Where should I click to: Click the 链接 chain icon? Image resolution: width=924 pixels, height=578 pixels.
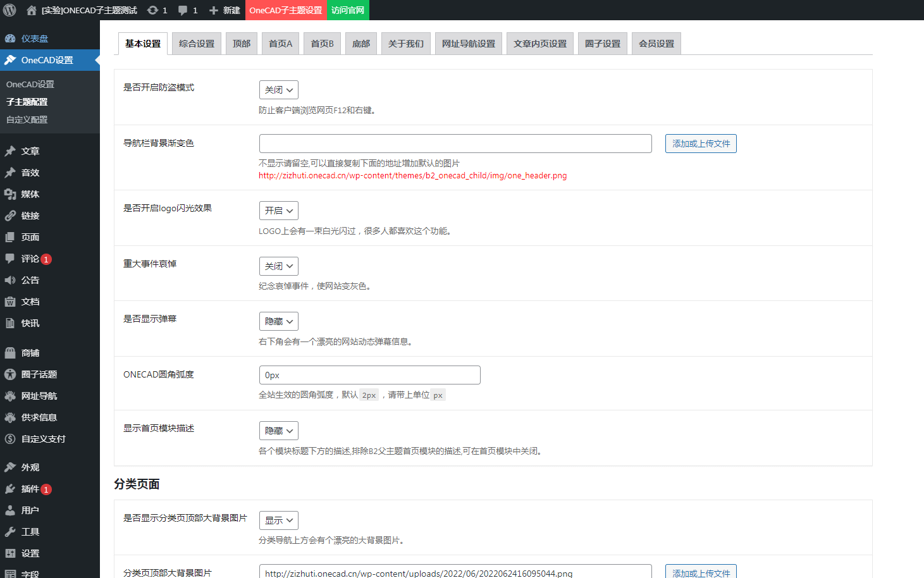pos(10,216)
